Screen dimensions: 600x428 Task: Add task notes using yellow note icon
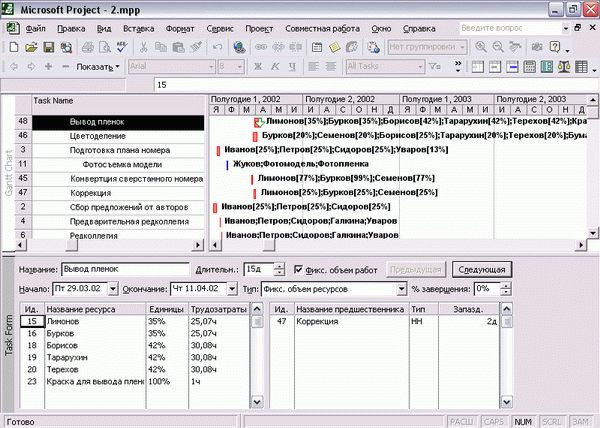[334, 47]
